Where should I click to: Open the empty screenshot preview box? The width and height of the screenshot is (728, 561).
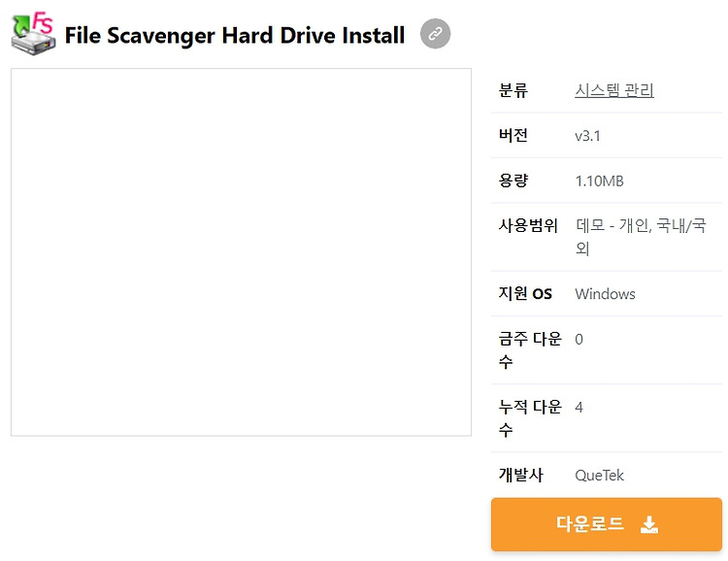click(x=241, y=252)
